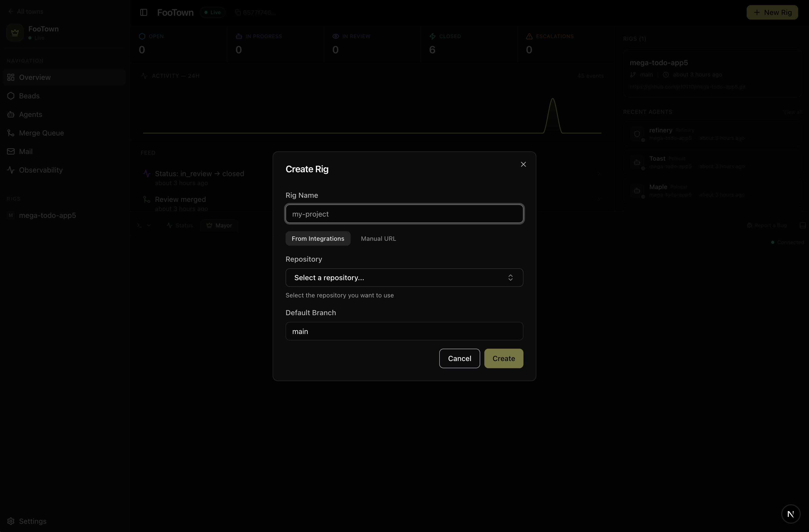809x532 pixels.
Task: Focus the Default Branch input field
Action: 404,331
